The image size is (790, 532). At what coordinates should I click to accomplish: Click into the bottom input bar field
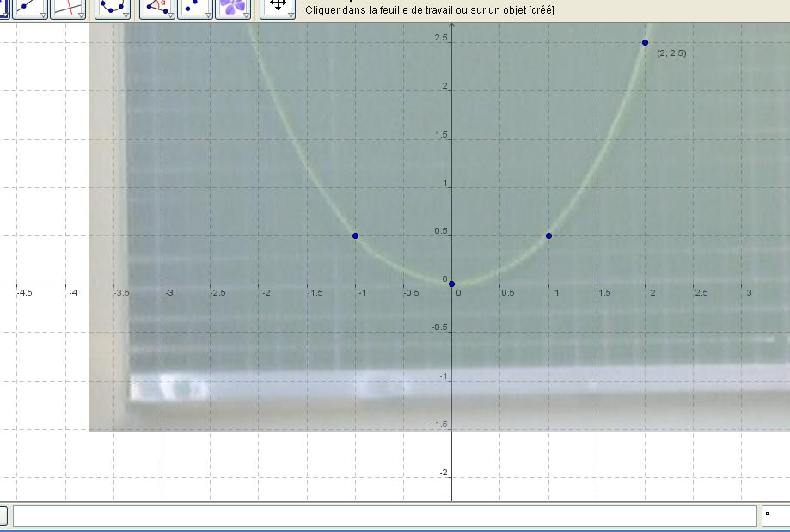coord(385,516)
